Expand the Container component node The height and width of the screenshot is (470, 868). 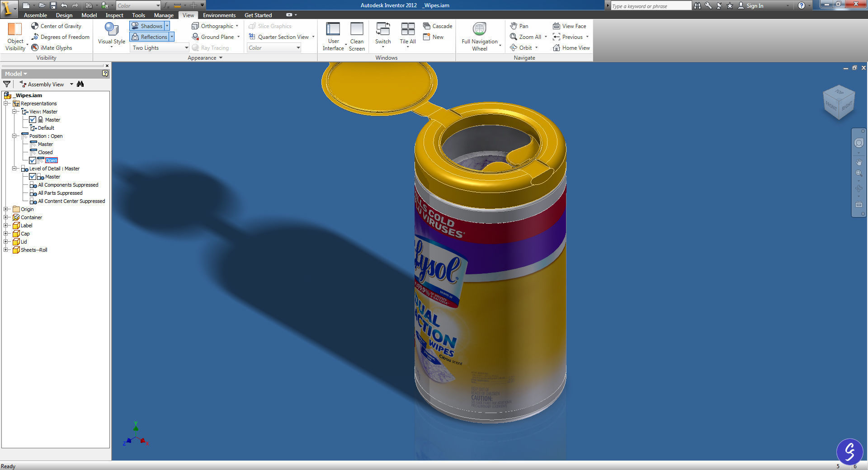pyautogui.click(x=6, y=217)
